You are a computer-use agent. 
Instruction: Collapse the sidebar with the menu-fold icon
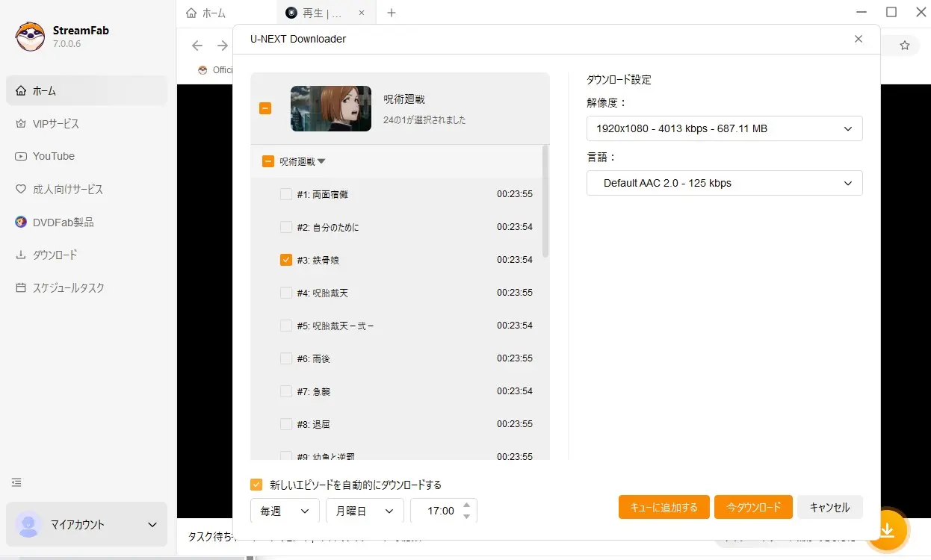16,482
